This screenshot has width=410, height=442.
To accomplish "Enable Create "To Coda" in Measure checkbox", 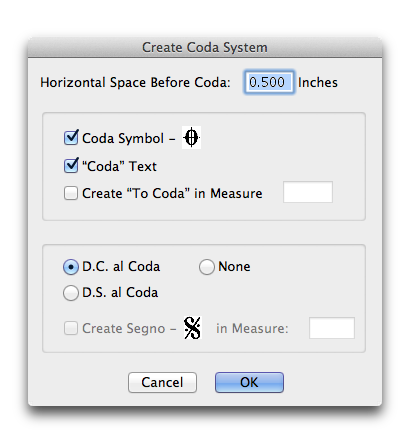I will (x=71, y=193).
